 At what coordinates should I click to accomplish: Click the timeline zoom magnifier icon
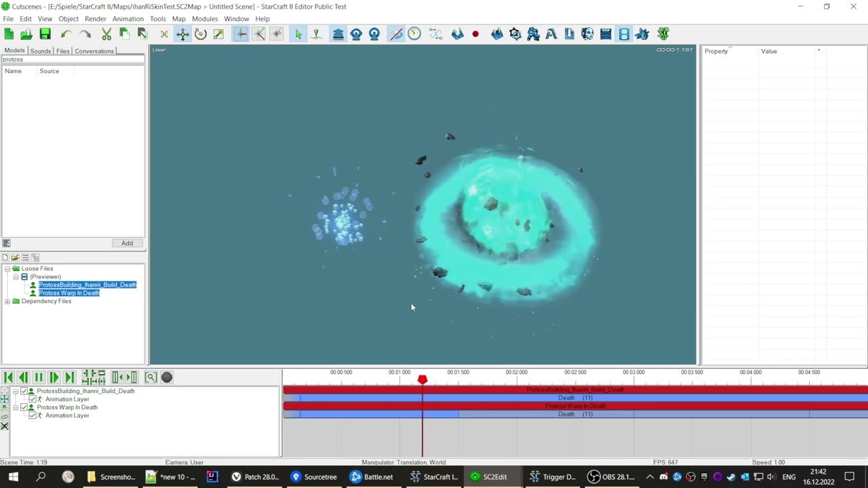(151, 378)
